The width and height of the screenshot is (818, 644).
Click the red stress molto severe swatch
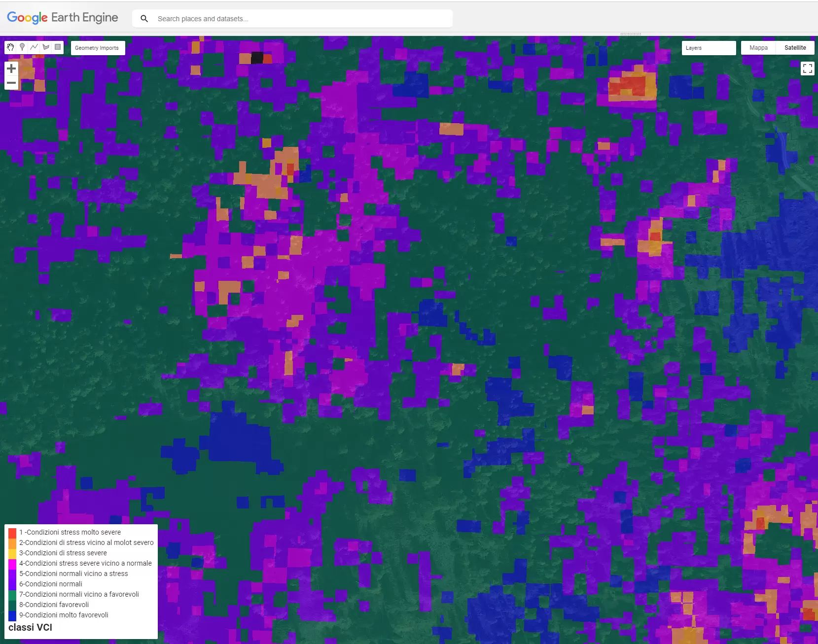pyautogui.click(x=12, y=533)
